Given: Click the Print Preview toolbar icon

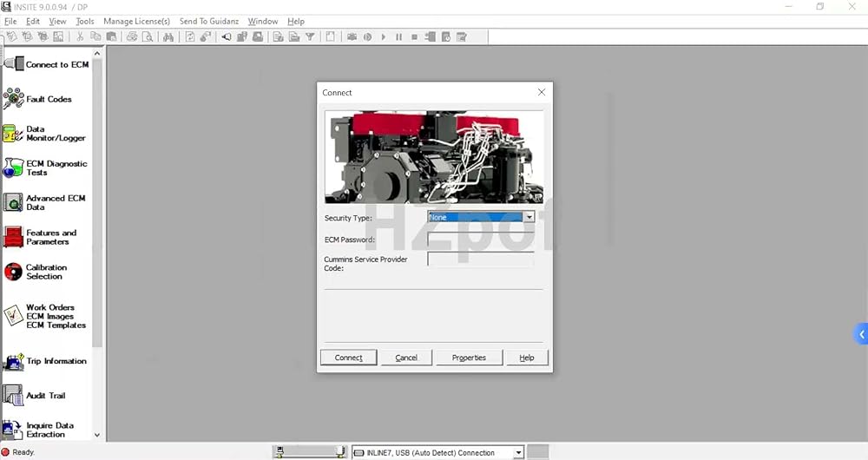Looking at the screenshot, I should click(148, 37).
